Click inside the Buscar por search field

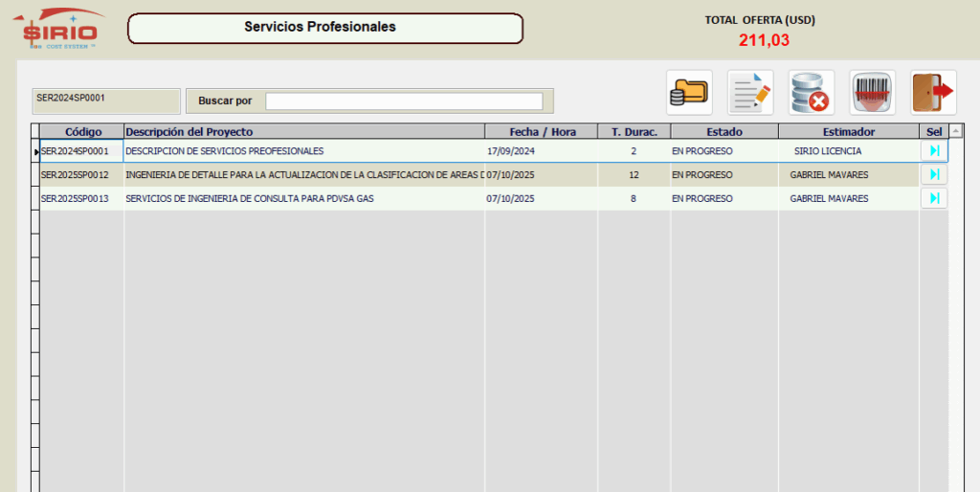click(x=403, y=101)
